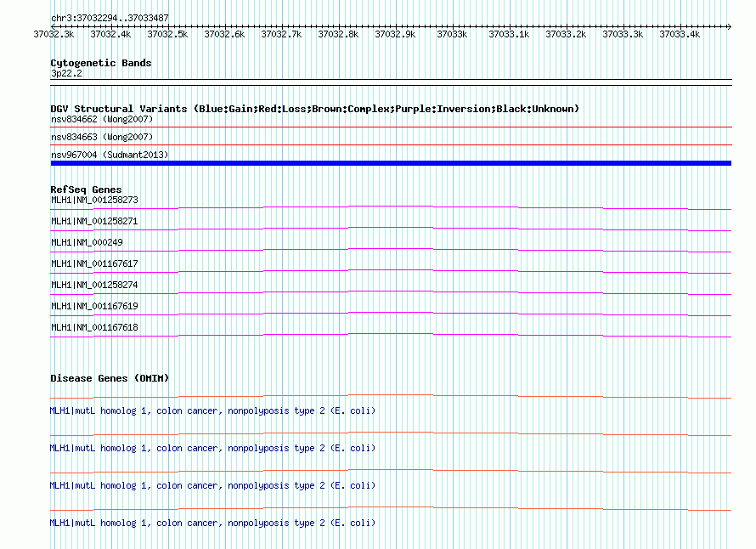Click the chr3:37032294..37033487 region label
The width and height of the screenshot is (756, 549).
click(x=110, y=18)
